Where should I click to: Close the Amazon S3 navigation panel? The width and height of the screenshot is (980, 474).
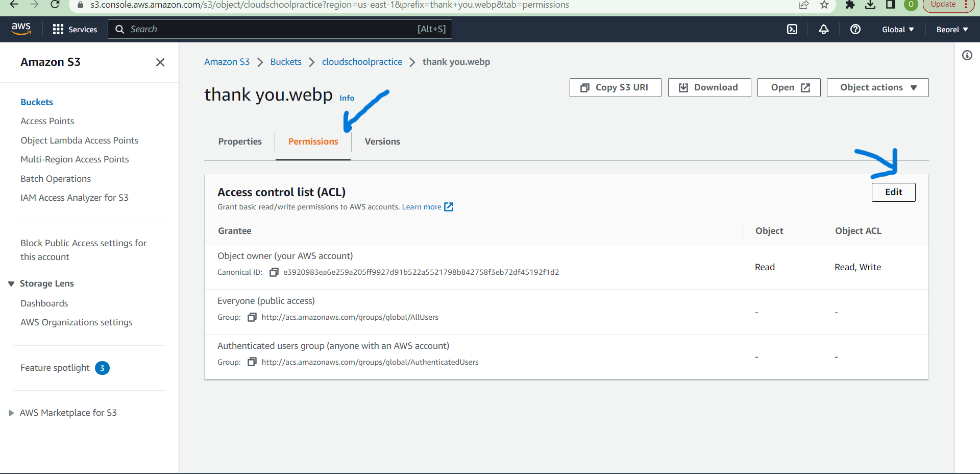coord(160,62)
